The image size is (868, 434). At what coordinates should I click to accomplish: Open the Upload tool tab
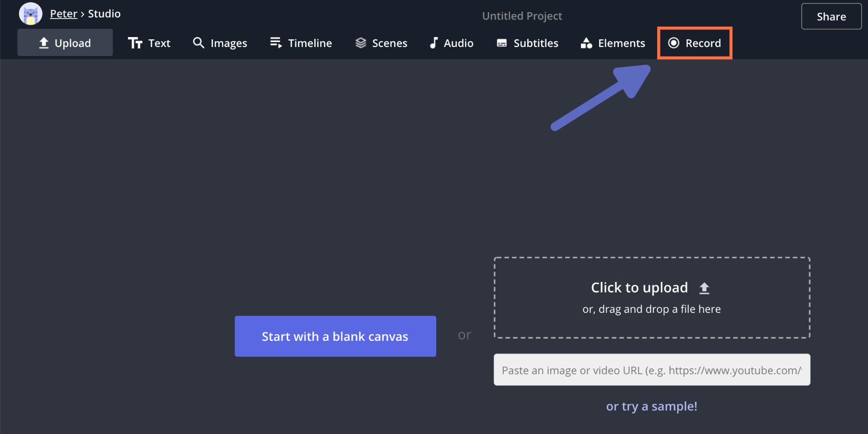pyautogui.click(x=65, y=43)
